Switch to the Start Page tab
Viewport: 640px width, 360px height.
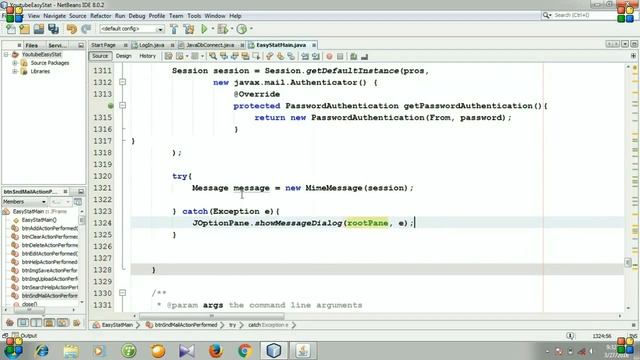pyautogui.click(x=103, y=45)
